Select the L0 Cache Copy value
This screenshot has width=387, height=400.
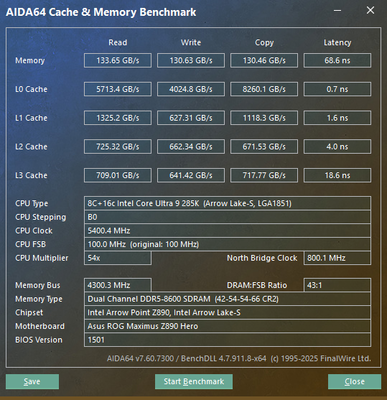point(264,89)
